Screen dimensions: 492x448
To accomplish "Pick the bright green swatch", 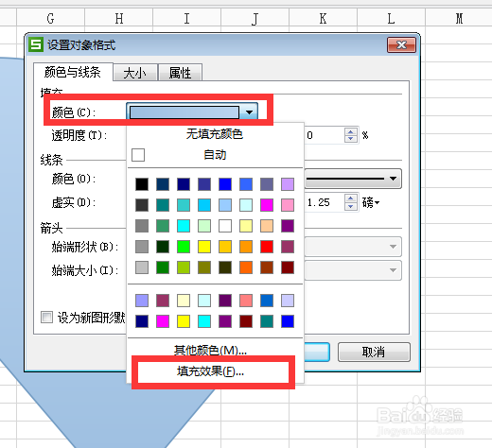I will 184,247.
